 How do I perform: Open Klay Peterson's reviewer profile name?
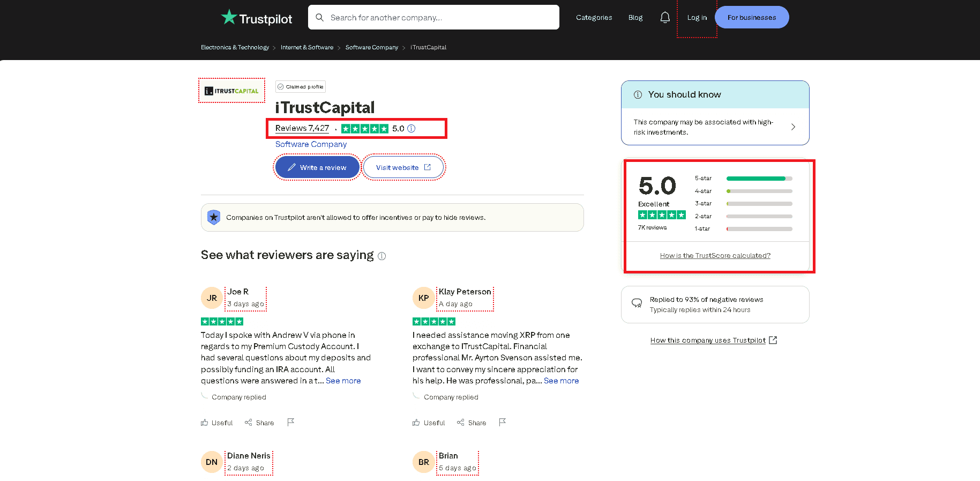point(465,292)
